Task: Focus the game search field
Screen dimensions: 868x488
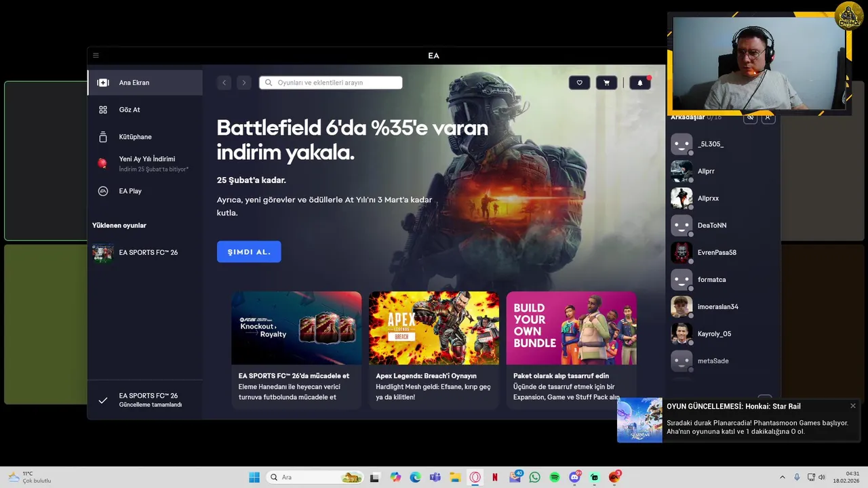Action: point(331,83)
